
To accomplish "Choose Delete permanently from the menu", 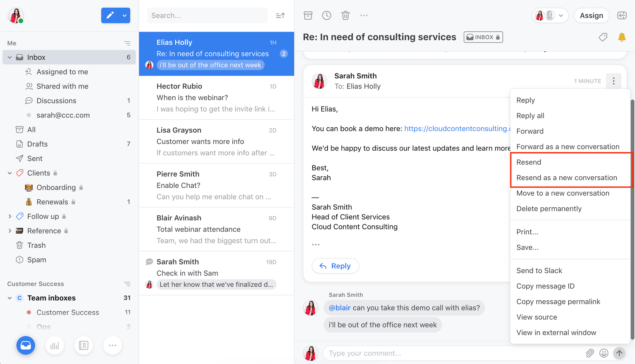I will pos(570,209).
